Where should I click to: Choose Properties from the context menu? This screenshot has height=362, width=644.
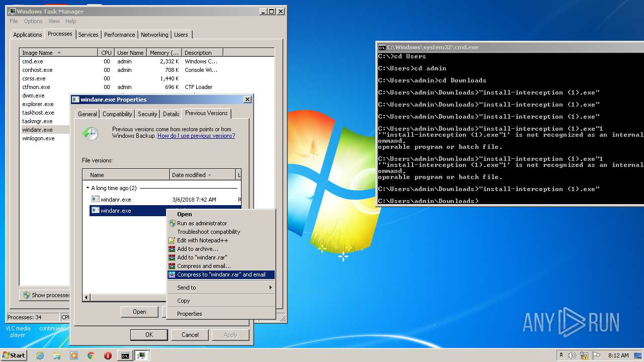pos(221,314)
